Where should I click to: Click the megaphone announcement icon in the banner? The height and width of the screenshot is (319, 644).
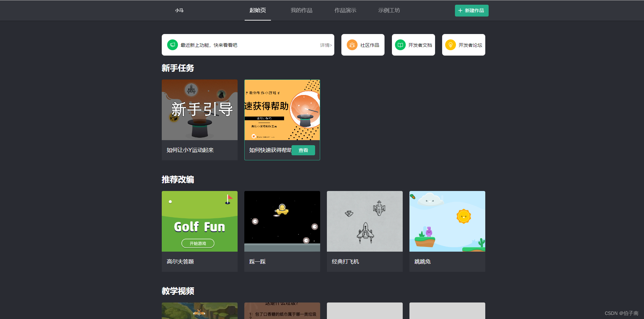(172, 44)
